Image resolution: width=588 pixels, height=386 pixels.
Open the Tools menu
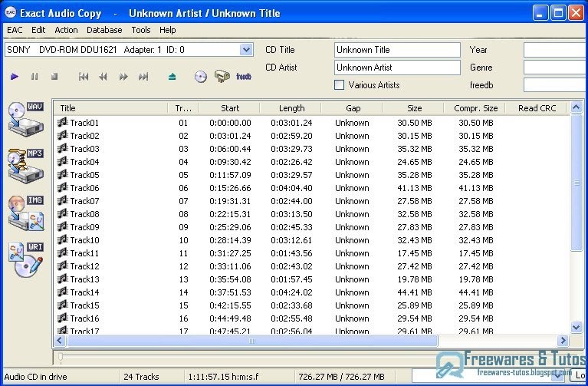pos(140,30)
